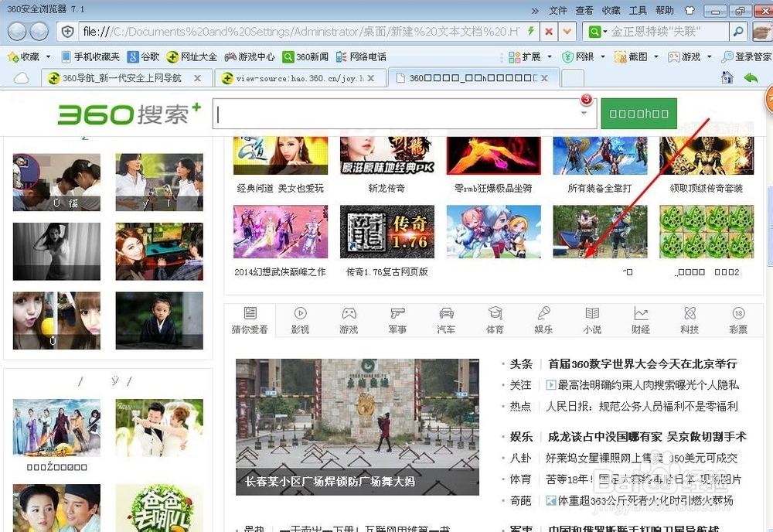The width and height of the screenshot is (773, 532).
Task: Open the 网址大全 bookmark
Action: pyautogui.click(x=192, y=57)
